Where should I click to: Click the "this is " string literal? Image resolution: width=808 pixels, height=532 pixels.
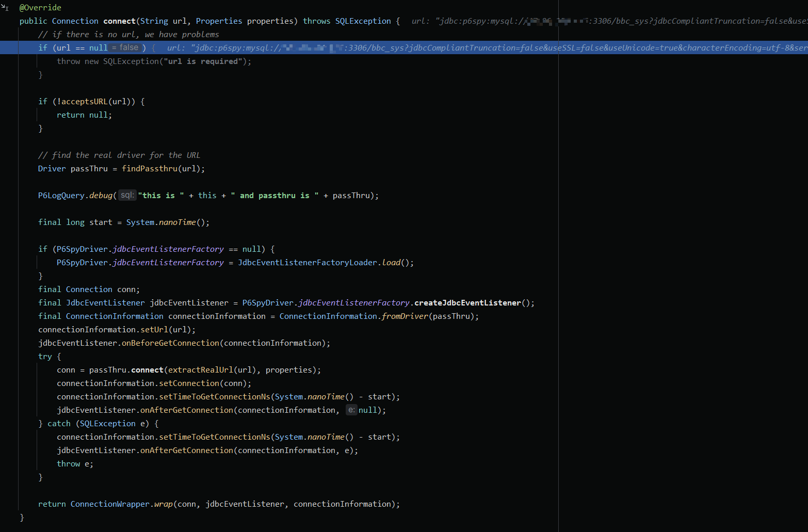click(x=161, y=196)
